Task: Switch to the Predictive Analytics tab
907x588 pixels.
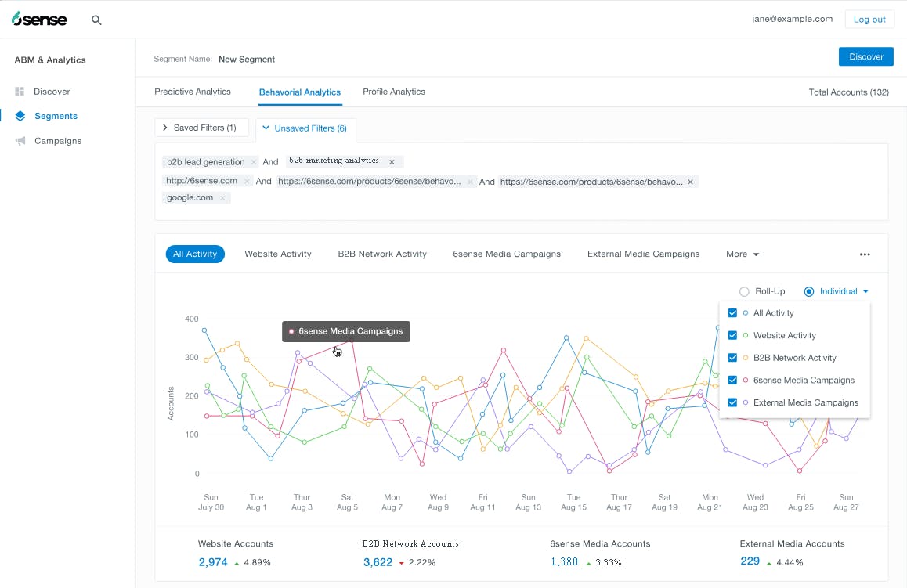Action: click(193, 92)
